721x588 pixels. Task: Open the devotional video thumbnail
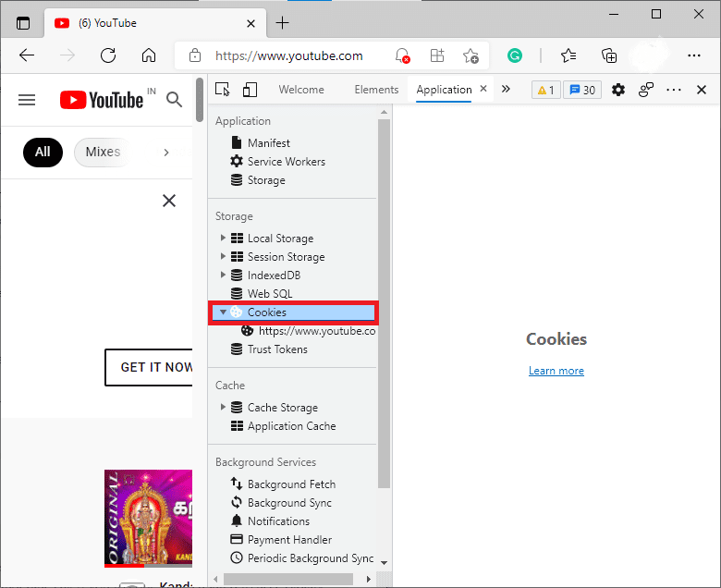(x=148, y=518)
